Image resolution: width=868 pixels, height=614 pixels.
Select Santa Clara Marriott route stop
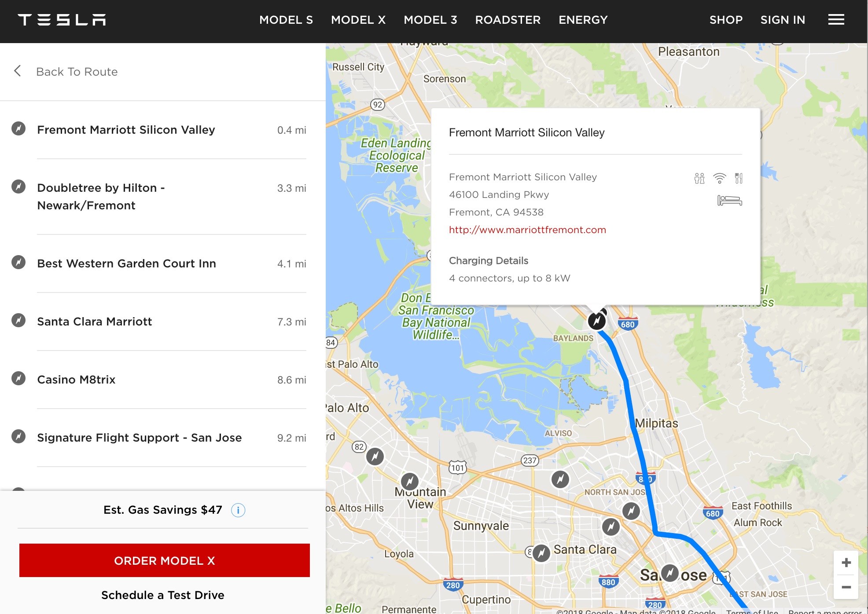tap(95, 321)
